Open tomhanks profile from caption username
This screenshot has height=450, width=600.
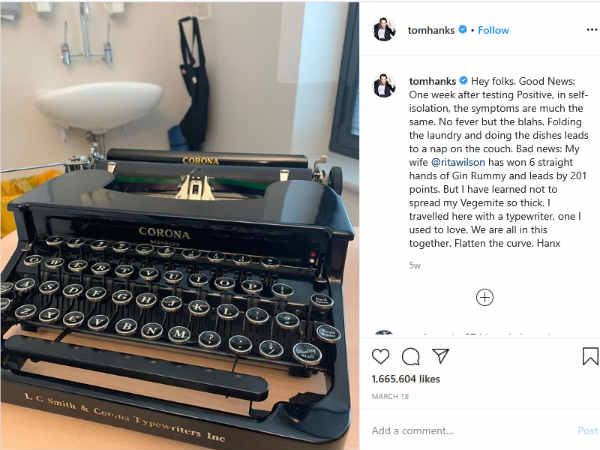tap(432, 81)
